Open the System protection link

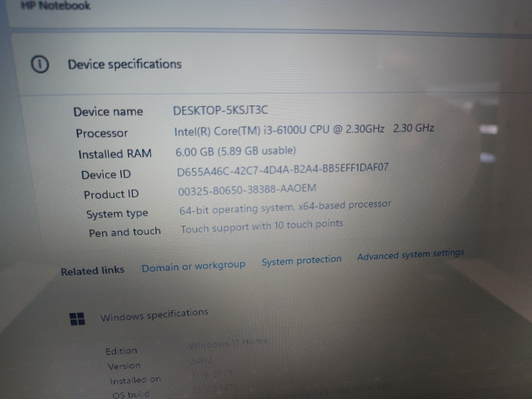pos(301,260)
